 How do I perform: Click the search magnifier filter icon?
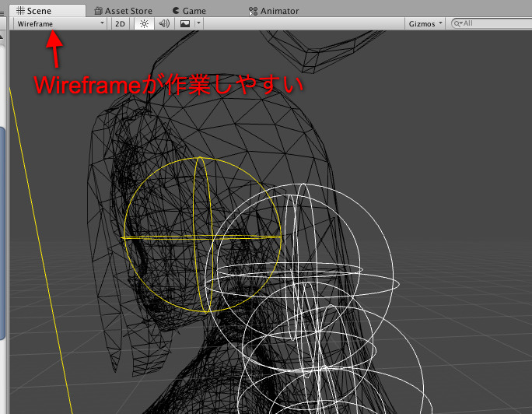pos(458,23)
